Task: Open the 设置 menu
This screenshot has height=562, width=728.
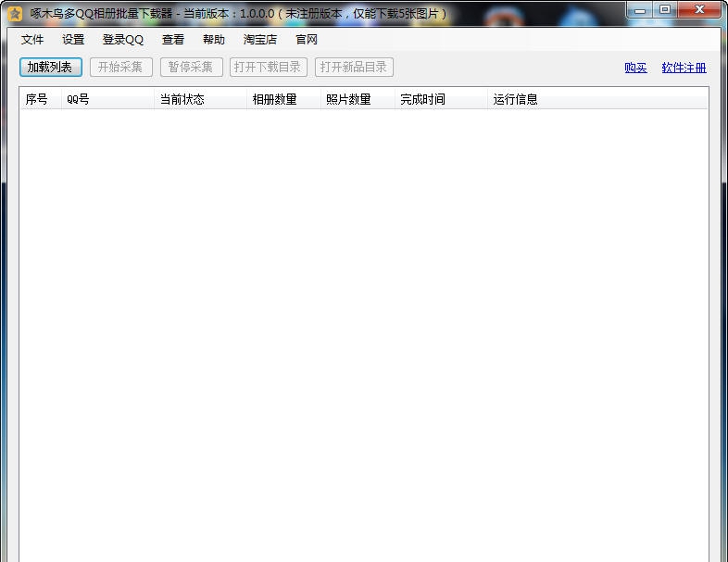Action: tap(73, 40)
